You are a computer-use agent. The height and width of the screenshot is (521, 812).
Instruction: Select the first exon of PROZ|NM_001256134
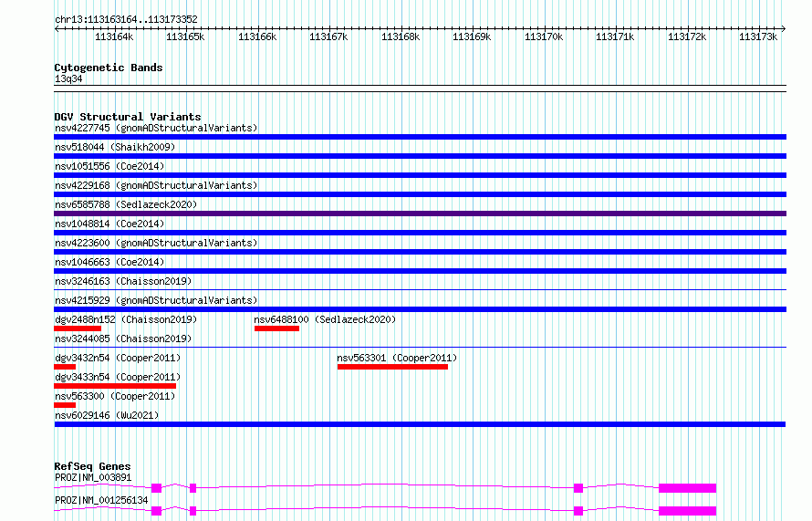point(156,511)
